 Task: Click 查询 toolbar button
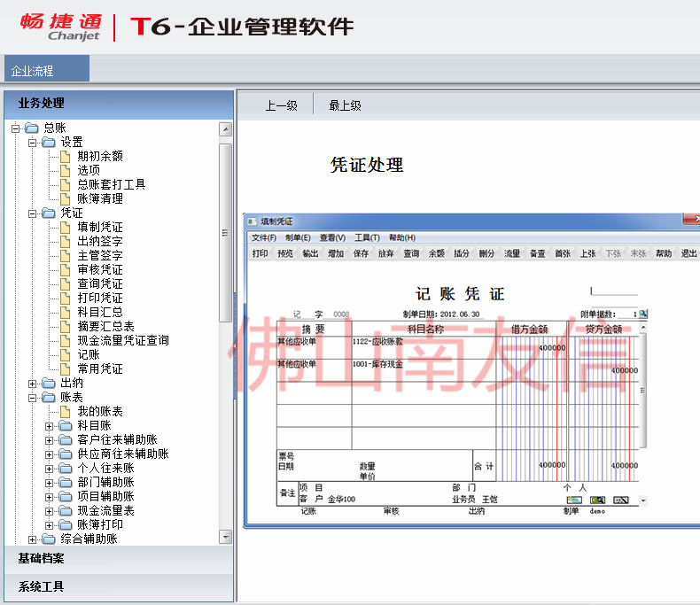click(x=411, y=253)
